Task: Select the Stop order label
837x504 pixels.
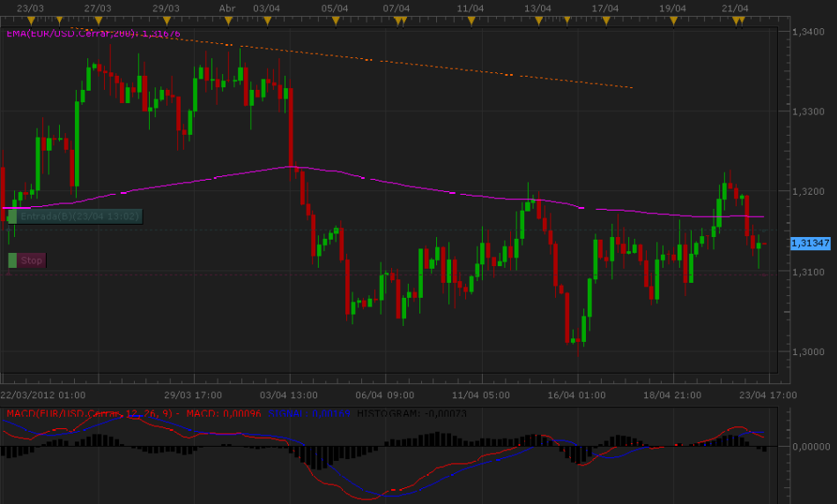Action: coord(32,260)
